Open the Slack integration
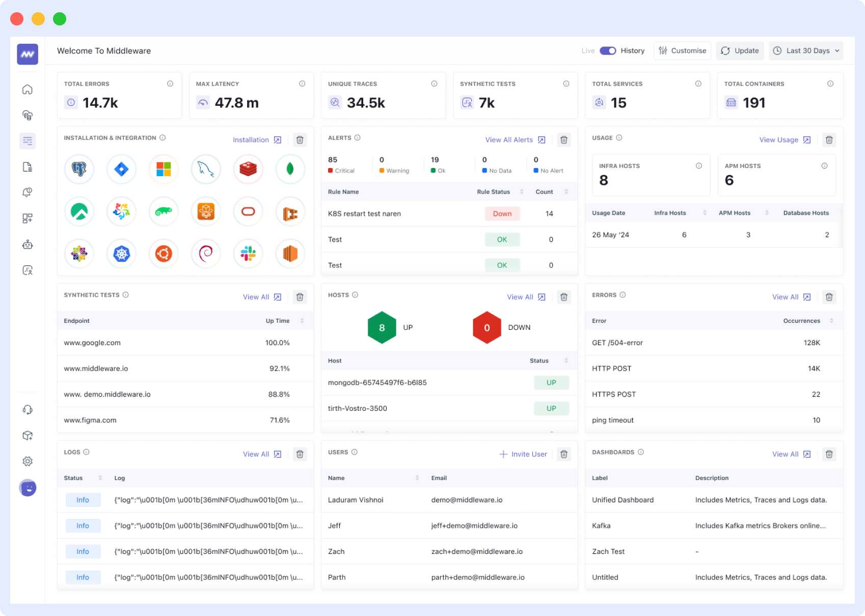The height and width of the screenshot is (616, 865). click(248, 254)
